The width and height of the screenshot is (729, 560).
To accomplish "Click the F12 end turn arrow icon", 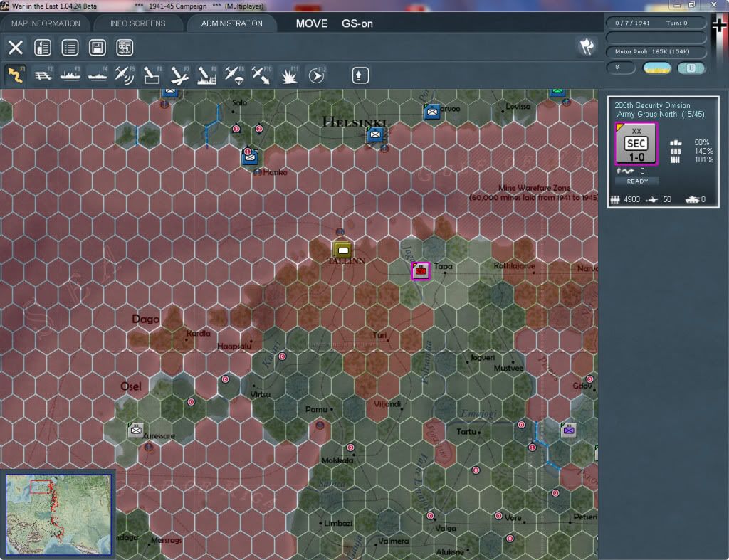I will click(x=316, y=75).
